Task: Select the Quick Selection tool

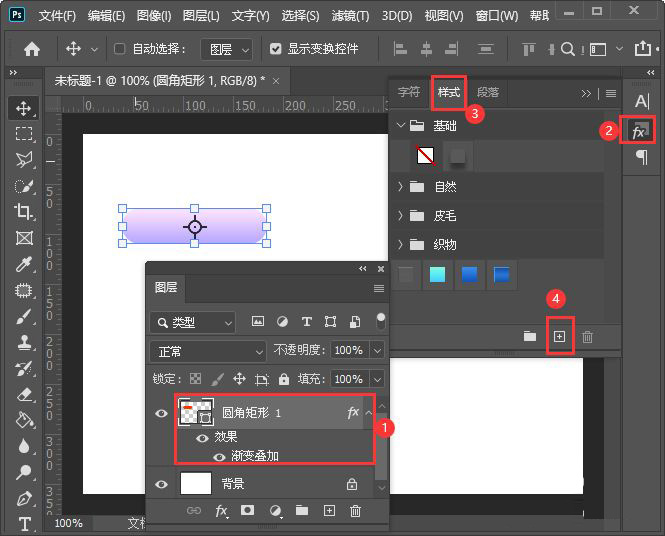Action: 24,186
